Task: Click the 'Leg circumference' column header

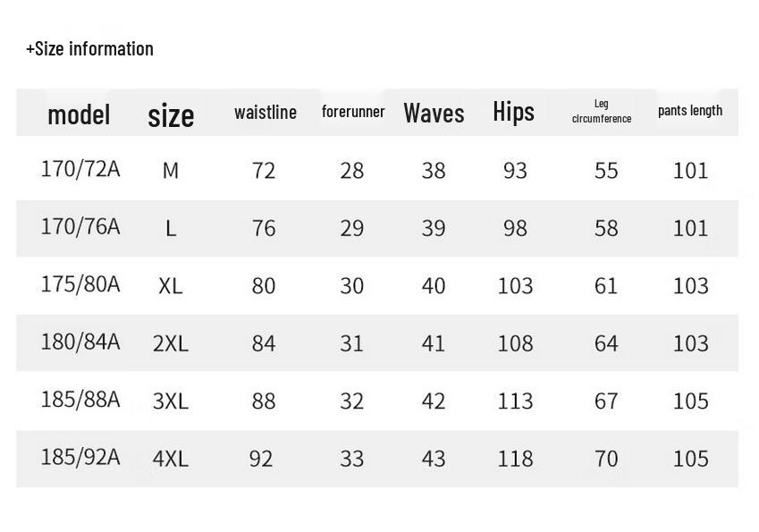Action: (601, 111)
